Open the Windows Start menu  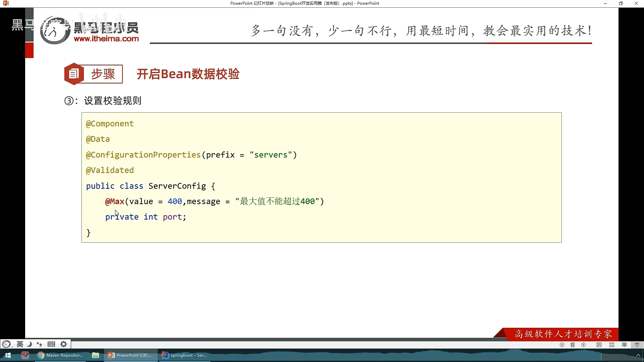(8, 355)
